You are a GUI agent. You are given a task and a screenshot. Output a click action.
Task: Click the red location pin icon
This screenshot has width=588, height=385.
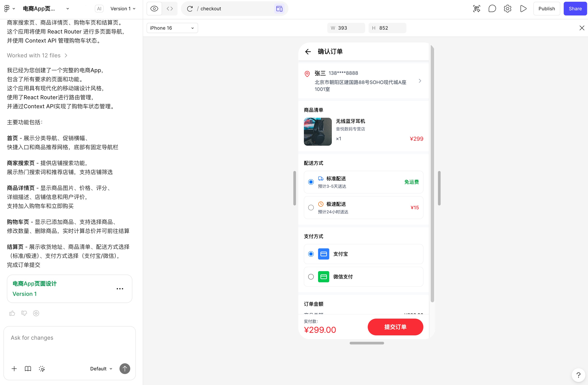click(307, 74)
